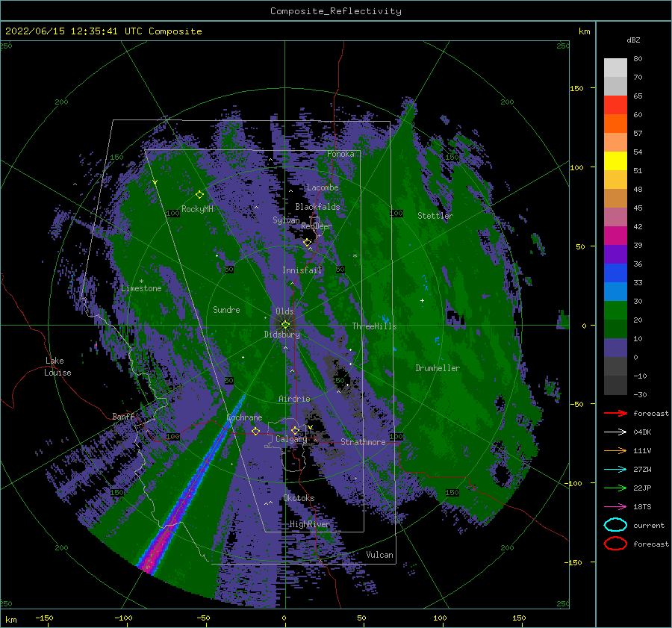Click the Vulcan label
The image size is (672, 628).
click(x=379, y=555)
